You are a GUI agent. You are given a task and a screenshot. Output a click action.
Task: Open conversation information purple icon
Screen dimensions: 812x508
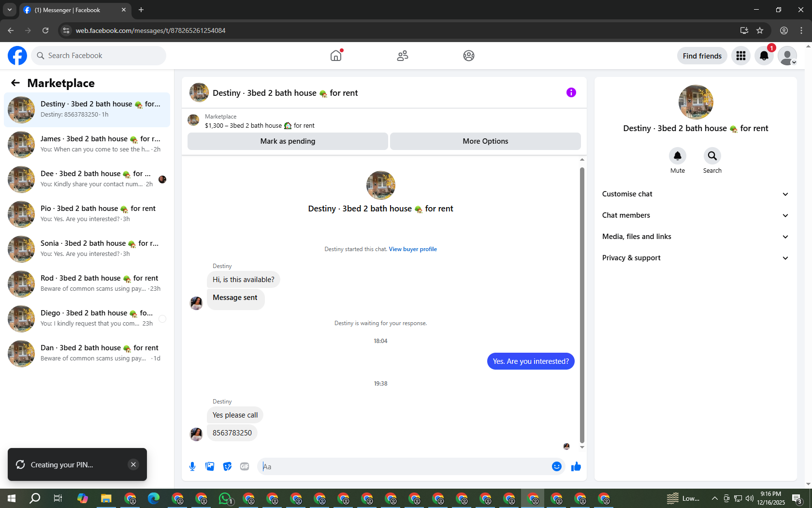[x=571, y=92]
